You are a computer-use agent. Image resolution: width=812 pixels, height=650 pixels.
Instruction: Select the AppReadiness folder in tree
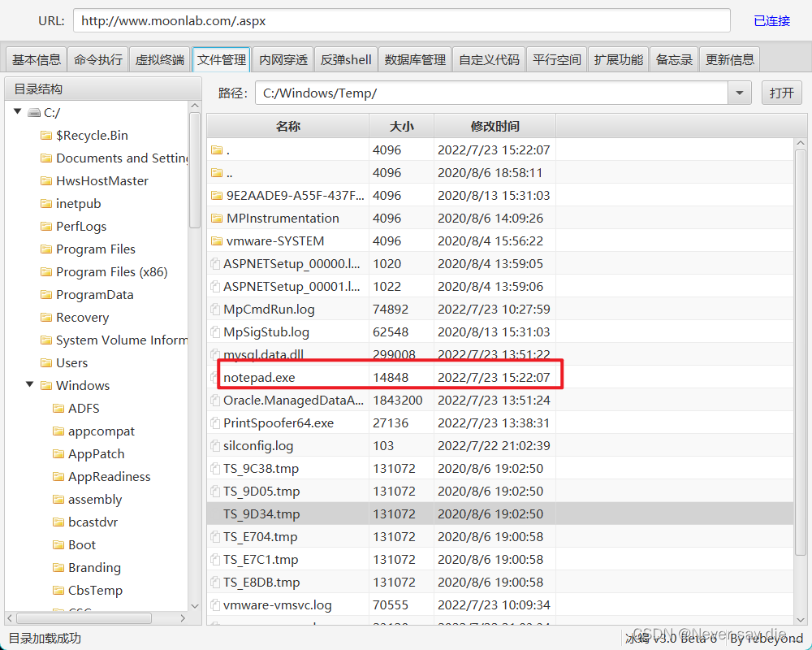point(110,477)
